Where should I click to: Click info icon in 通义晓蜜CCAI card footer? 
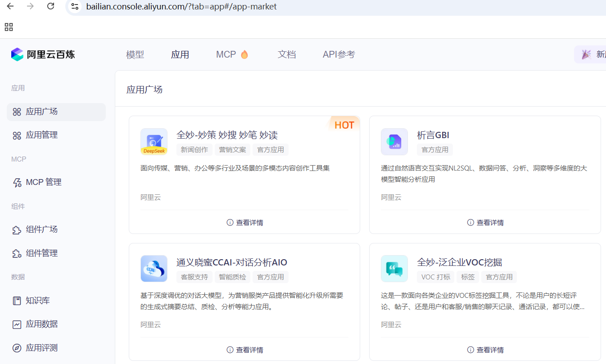point(230,350)
